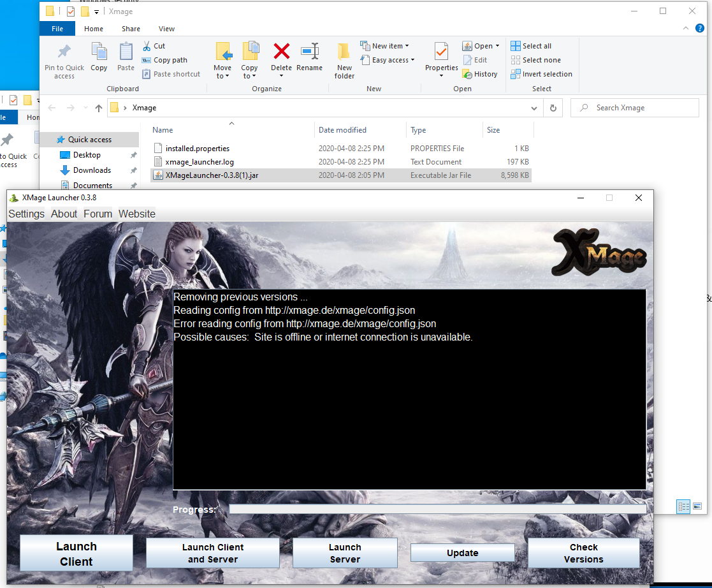
Task: Expand the New item dropdown
Action: click(384, 46)
